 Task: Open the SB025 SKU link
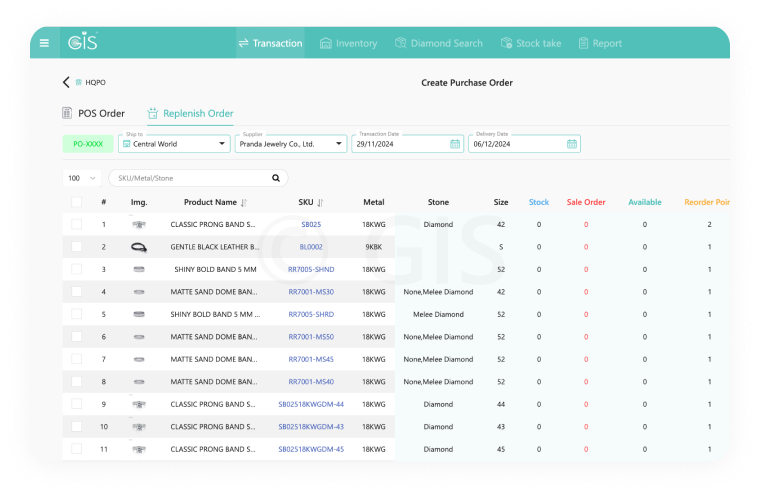click(x=311, y=225)
